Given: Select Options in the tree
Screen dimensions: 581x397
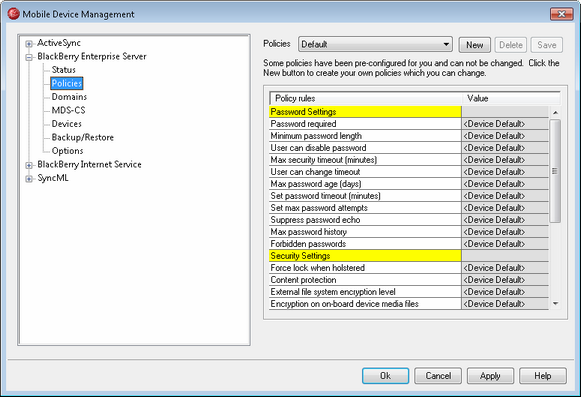Looking at the screenshot, I should click(67, 151).
